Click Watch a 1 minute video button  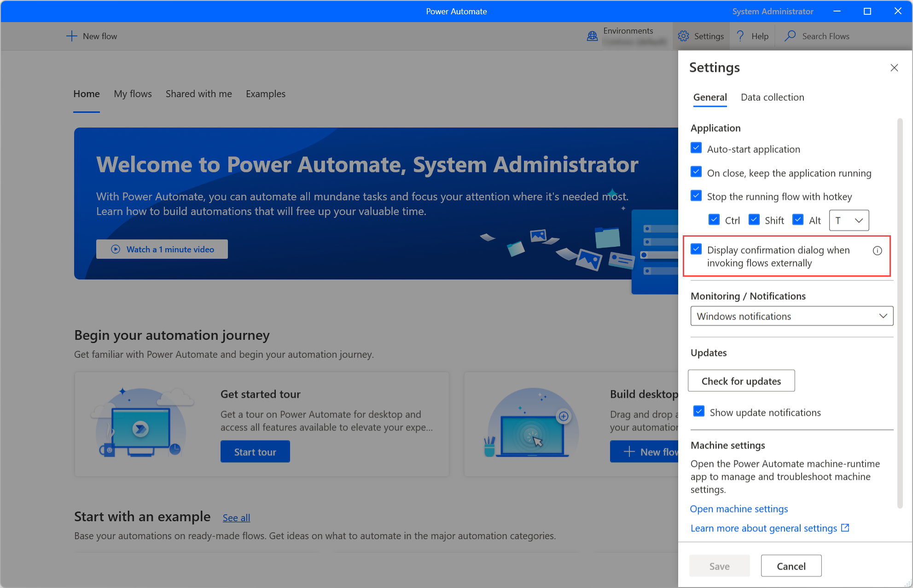(x=163, y=249)
